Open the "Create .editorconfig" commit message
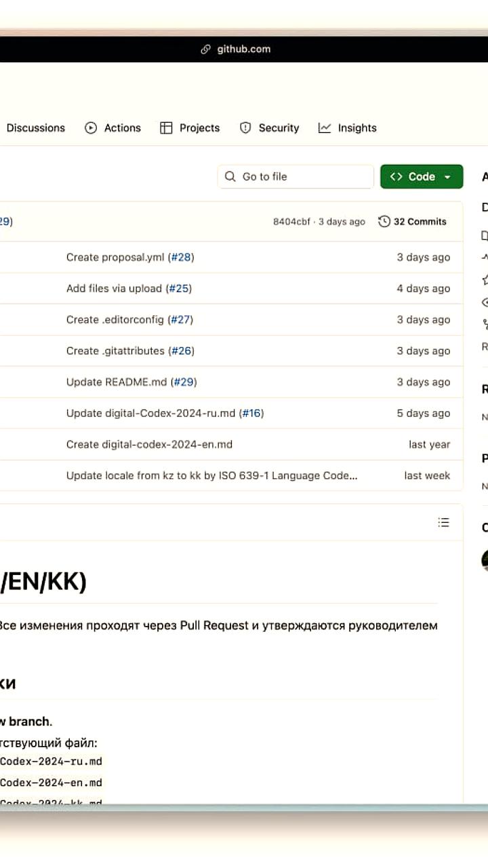488x868 pixels. [115, 320]
